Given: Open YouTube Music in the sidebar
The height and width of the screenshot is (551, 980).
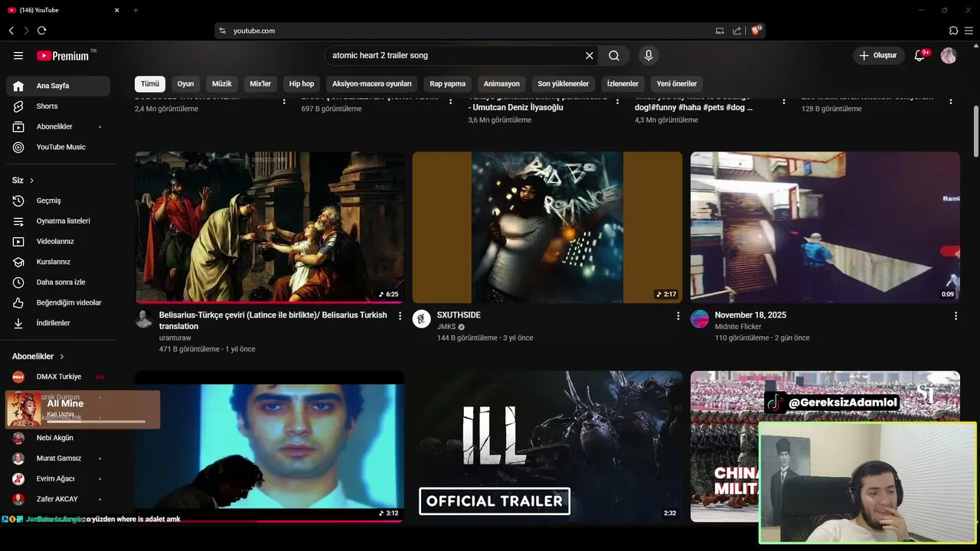Looking at the screenshot, I should coord(58,147).
